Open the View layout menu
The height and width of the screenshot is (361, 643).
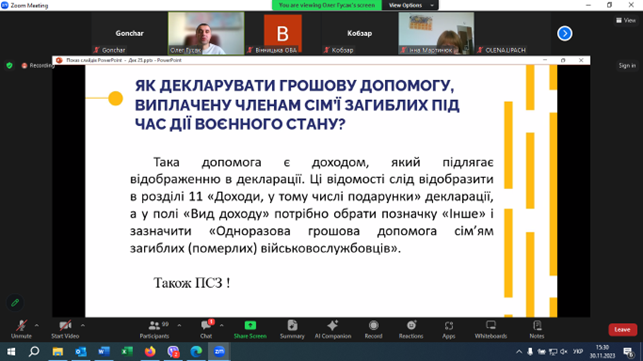pyautogui.click(x=626, y=20)
